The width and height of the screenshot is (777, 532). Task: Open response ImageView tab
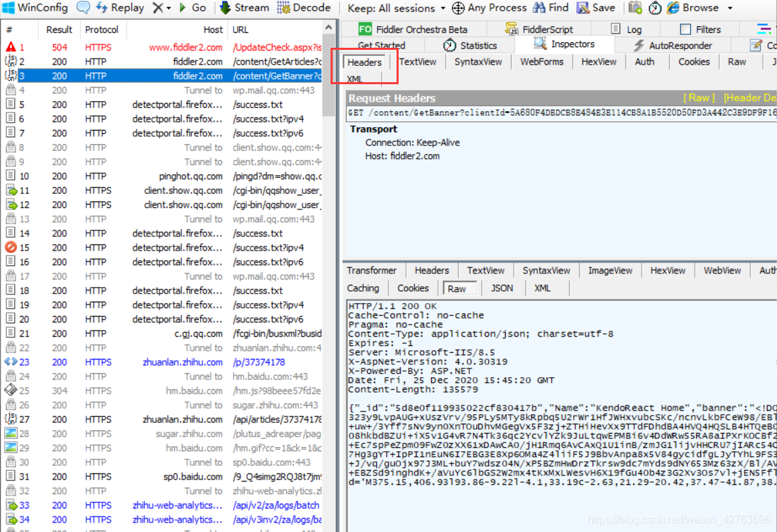(610, 271)
